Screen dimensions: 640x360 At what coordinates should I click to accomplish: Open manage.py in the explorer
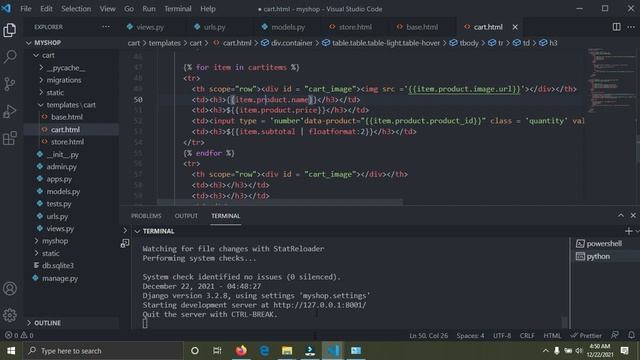pos(60,278)
